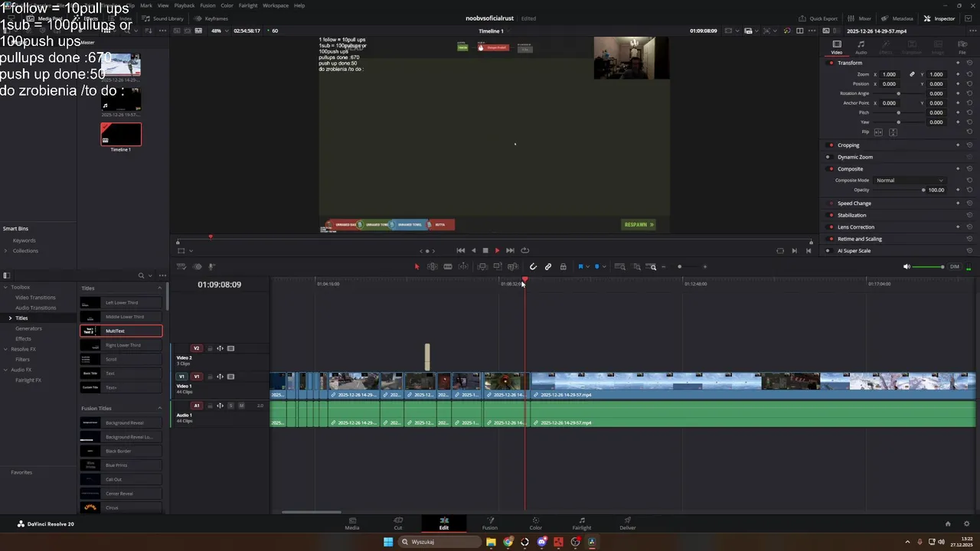Open the Sound Library panel
This screenshot has width=980, height=551.
click(x=163, y=18)
